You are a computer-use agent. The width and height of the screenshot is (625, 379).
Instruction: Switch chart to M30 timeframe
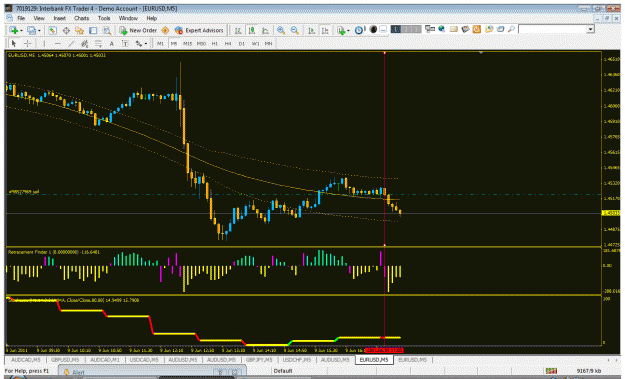point(201,43)
